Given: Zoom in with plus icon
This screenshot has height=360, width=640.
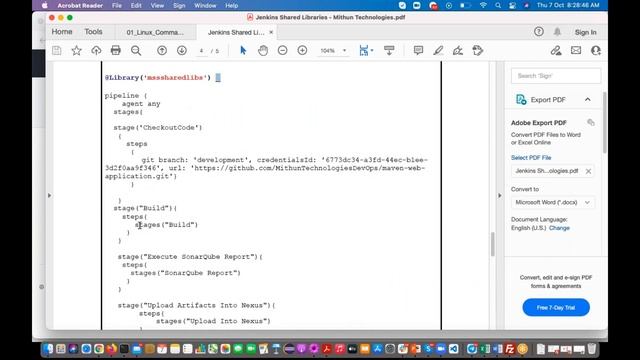Looking at the screenshot, I should click(302, 51).
